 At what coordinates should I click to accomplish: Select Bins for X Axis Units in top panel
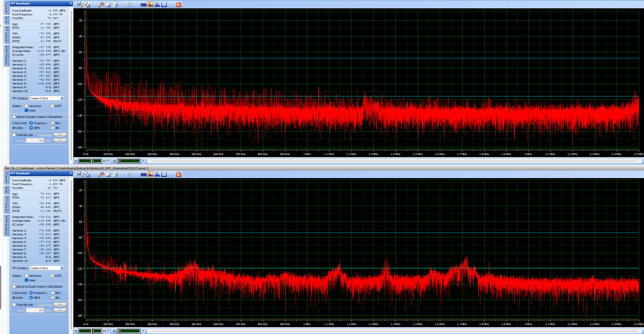point(53,123)
